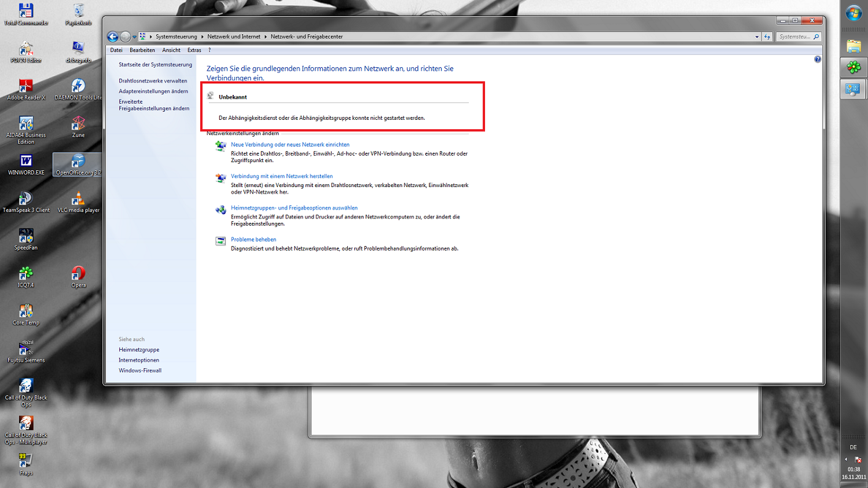
Task: Open SpeedFan desktop icon
Action: [x=26, y=240]
